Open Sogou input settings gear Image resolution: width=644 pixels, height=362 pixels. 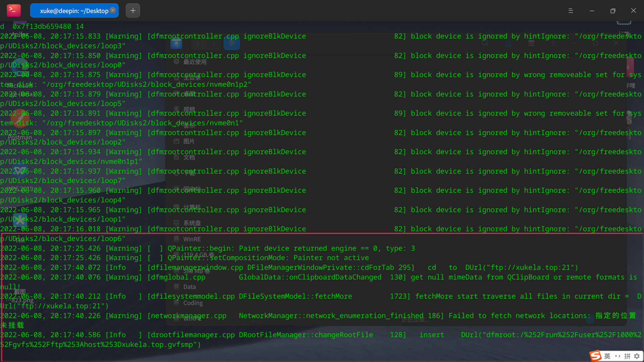[x=637, y=356]
